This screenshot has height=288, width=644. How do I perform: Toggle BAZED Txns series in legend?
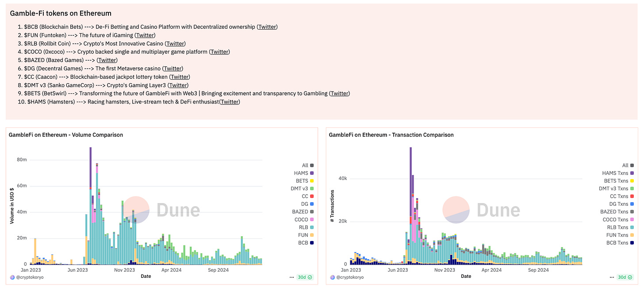pyautogui.click(x=617, y=212)
